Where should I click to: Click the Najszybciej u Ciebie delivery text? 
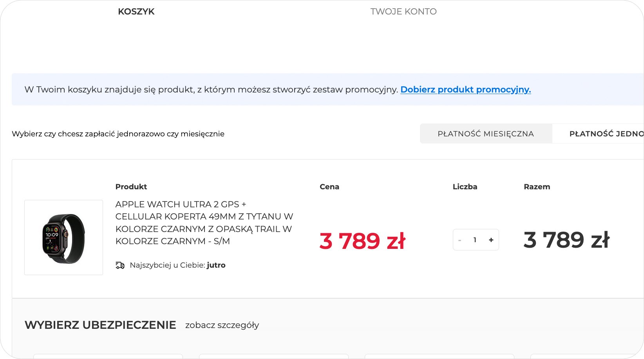(177, 265)
